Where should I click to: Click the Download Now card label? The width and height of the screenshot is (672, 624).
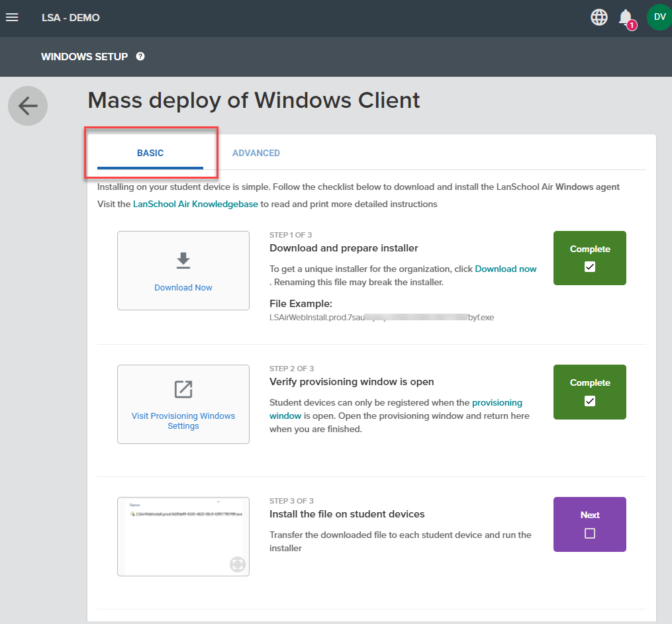(183, 287)
